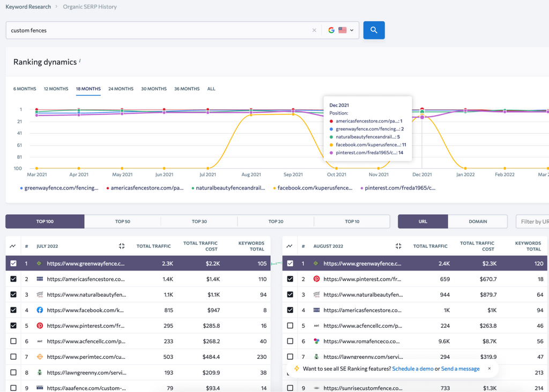Collapse the August 2022 column icon
Image resolution: width=549 pixels, height=392 pixels.
pyautogui.click(x=398, y=246)
